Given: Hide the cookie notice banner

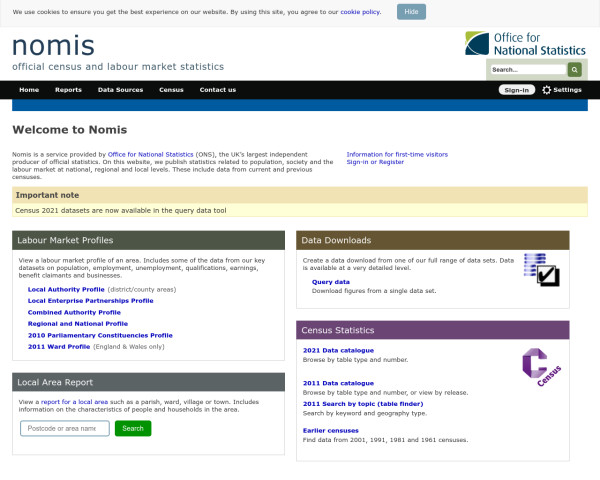Looking at the screenshot, I should [x=411, y=12].
